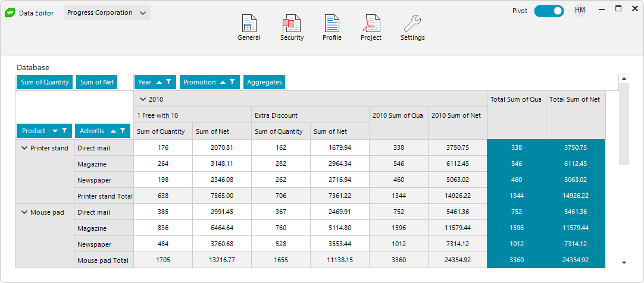Viewport: 644px width, 283px height.
Task: Click the Aggregates field button
Action: (x=264, y=82)
